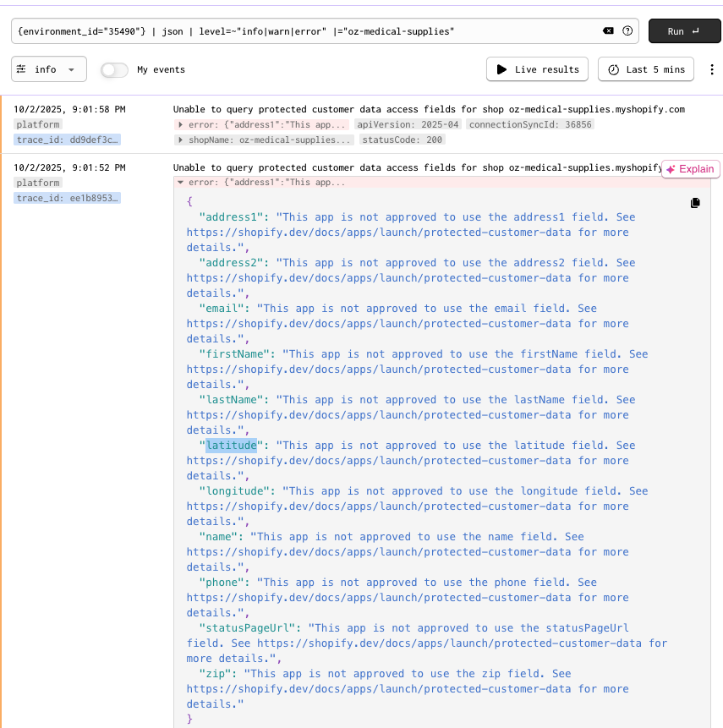Screen dimensions: 723x728
Task: Click the platform tag in the 9:01:52 PM log
Action: (x=38, y=183)
